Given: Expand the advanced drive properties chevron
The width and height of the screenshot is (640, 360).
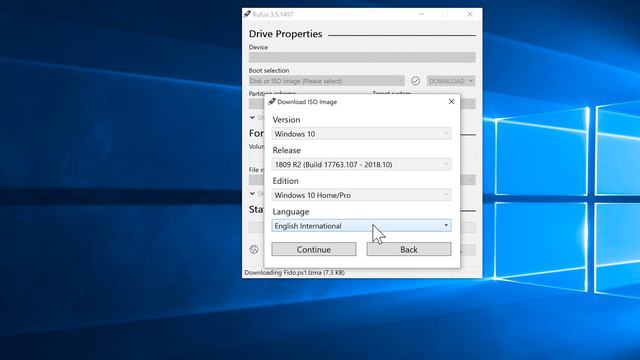Looking at the screenshot, I should pos(252,118).
